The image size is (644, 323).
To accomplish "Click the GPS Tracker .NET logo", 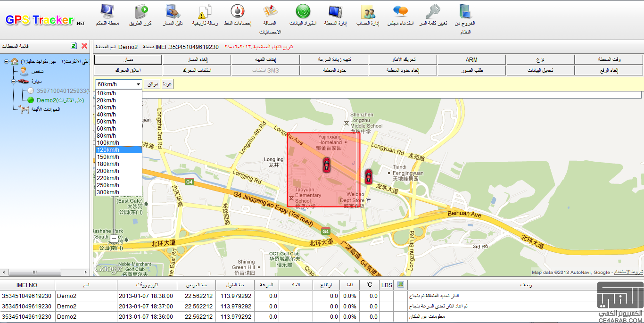I will (x=45, y=20).
